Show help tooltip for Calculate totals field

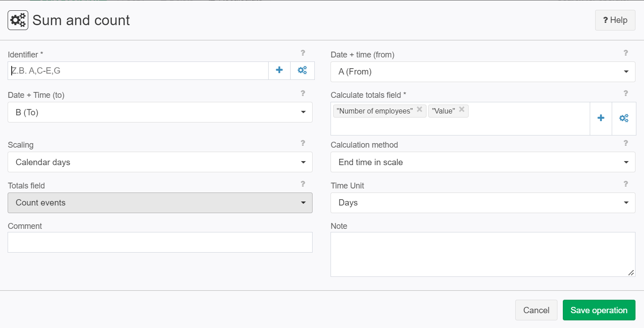(x=626, y=93)
